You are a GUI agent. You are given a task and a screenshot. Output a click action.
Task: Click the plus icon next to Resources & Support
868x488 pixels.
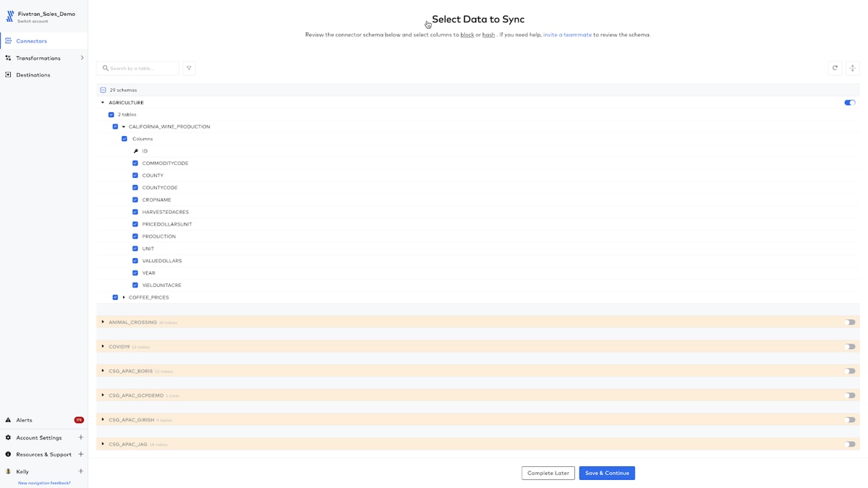[x=81, y=454]
